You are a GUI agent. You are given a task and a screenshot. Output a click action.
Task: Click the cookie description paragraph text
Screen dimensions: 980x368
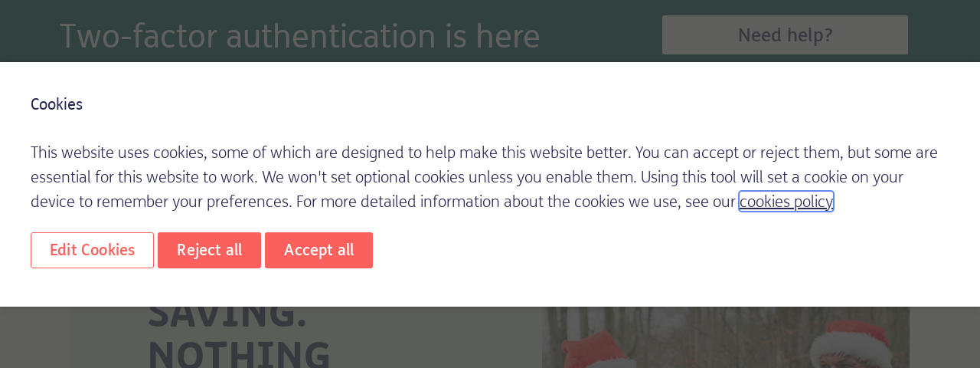tap(484, 177)
